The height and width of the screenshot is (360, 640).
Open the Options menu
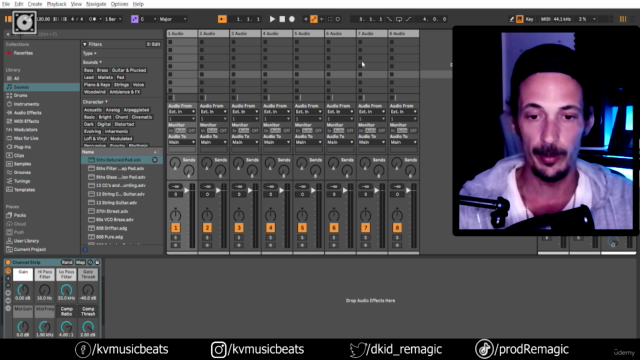[x=120, y=4]
